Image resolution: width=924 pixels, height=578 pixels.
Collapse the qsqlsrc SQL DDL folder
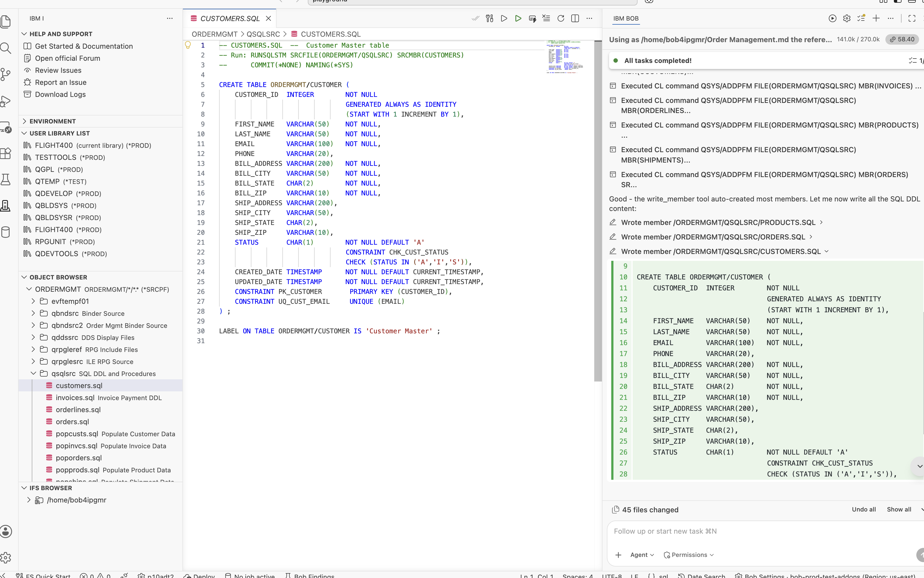[x=33, y=374]
